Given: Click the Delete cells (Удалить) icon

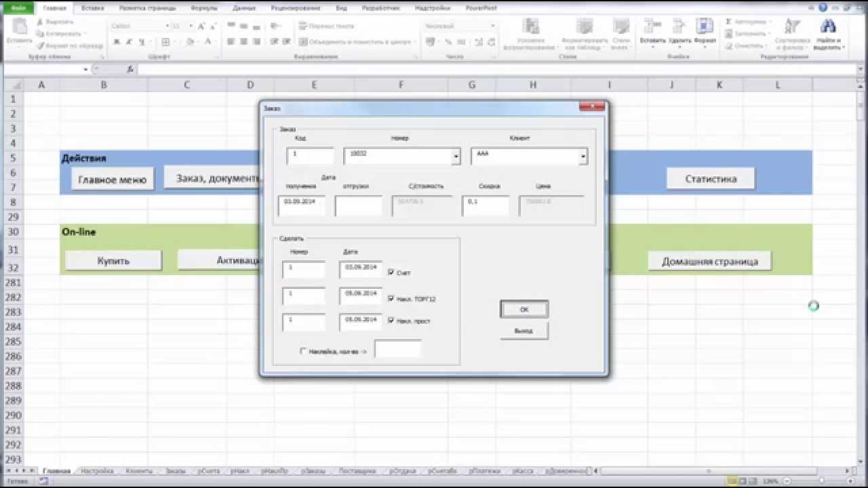Looking at the screenshot, I should pyautogui.click(x=678, y=26).
